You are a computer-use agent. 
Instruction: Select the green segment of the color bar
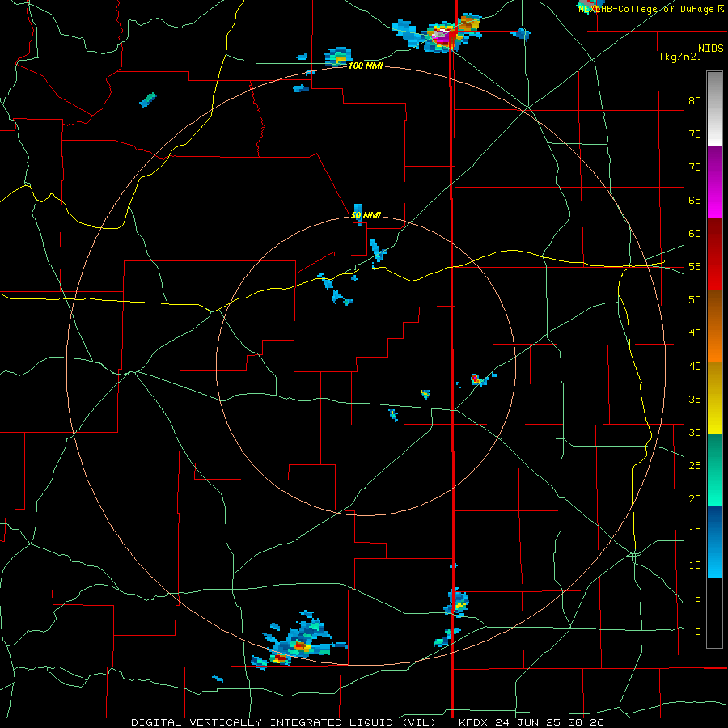point(714,470)
